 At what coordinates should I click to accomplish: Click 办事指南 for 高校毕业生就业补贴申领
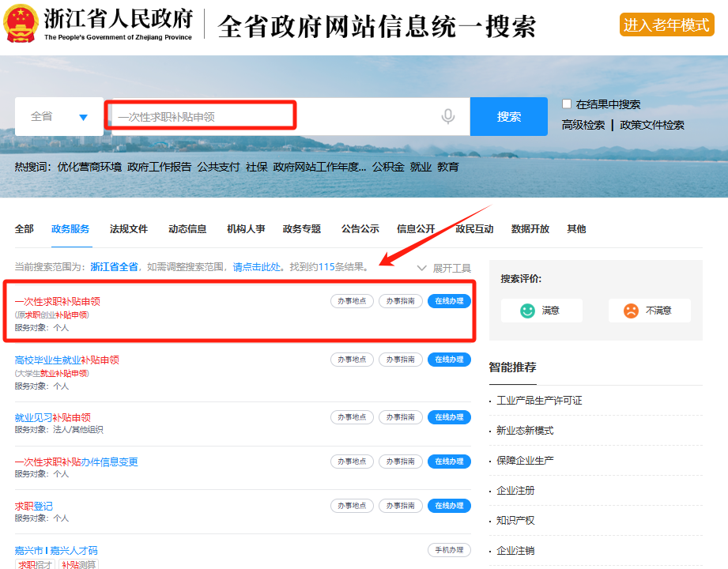(x=400, y=360)
